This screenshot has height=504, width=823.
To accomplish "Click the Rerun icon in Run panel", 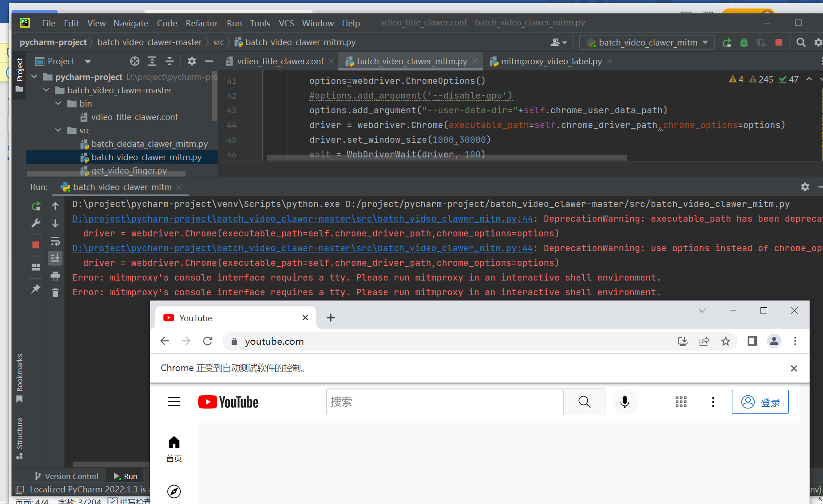I will [36, 206].
